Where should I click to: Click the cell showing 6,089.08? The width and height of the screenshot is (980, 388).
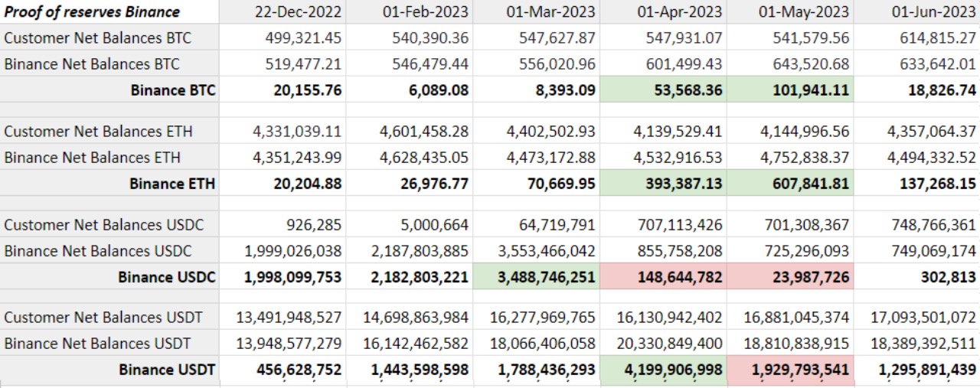pyautogui.click(x=409, y=90)
